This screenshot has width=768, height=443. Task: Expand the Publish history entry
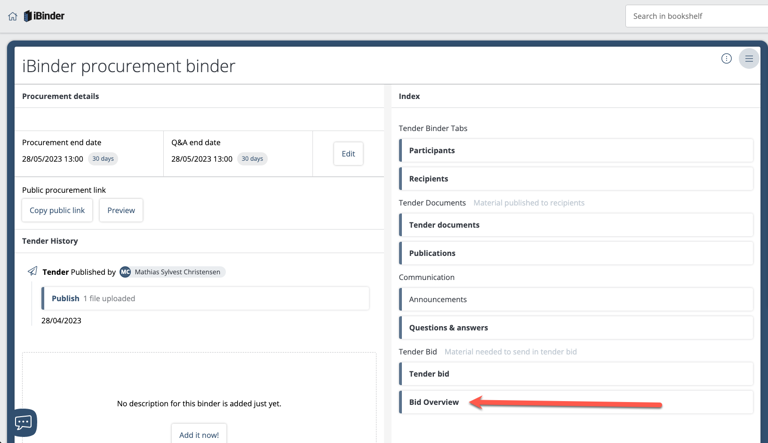pos(66,298)
